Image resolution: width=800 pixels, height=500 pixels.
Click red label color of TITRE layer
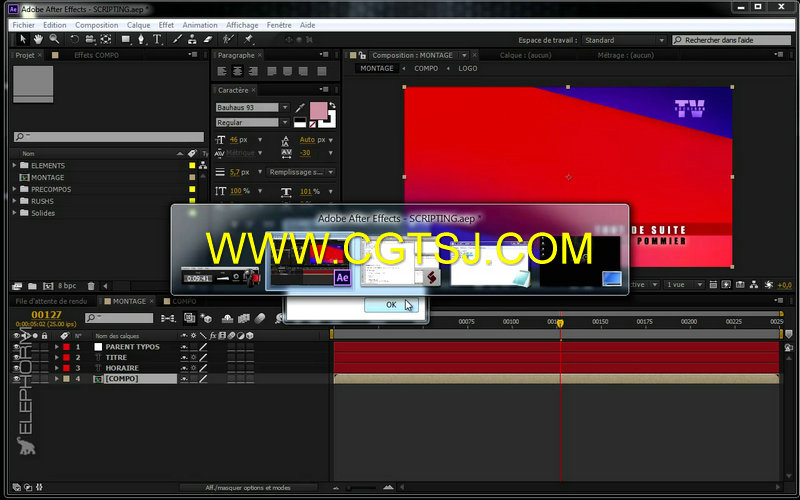click(x=66, y=358)
